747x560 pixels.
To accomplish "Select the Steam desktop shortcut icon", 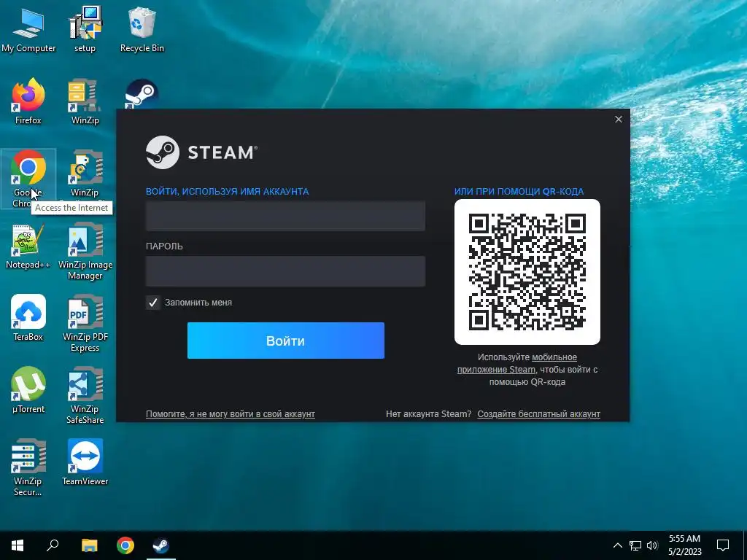I will (x=142, y=93).
